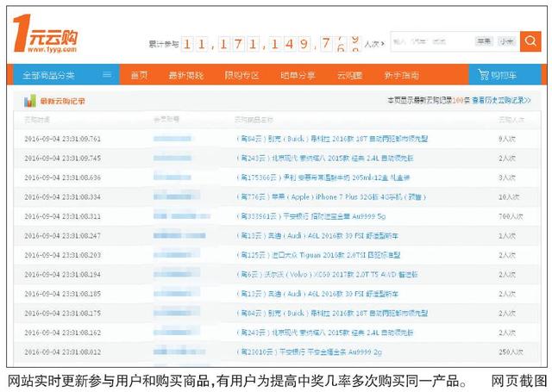Go to the 首页 tab
The height and width of the screenshot is (392, 552).
point(139,75)
